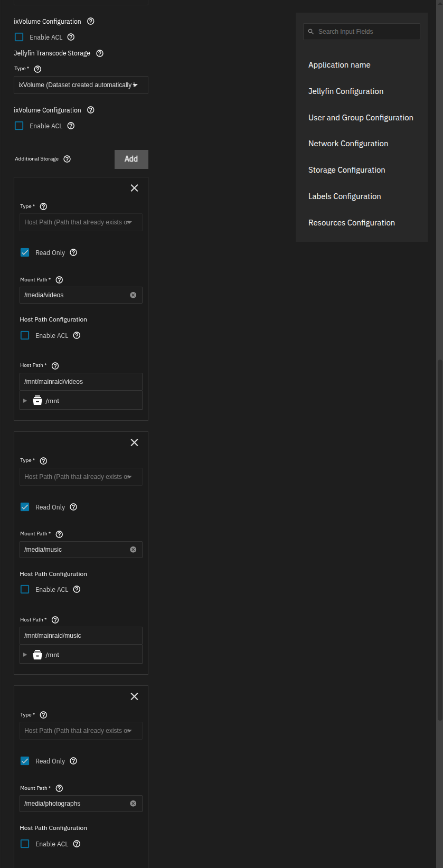443x868 pixels.
Task: Remove the /media/videos storage entry with X
Action: (x=134, y=188)
